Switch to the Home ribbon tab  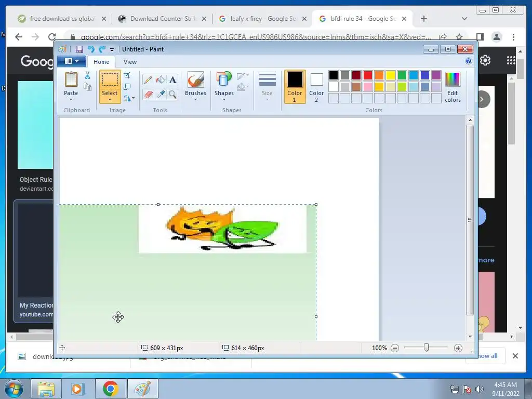(101, 62)
